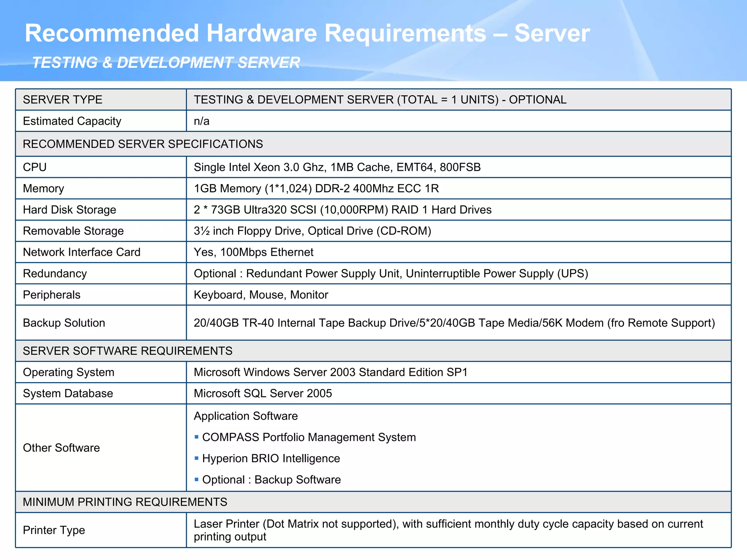Click the Microsoft Windows Server 2003 text
Screen dimensions: 747x560
coord(330,372)
